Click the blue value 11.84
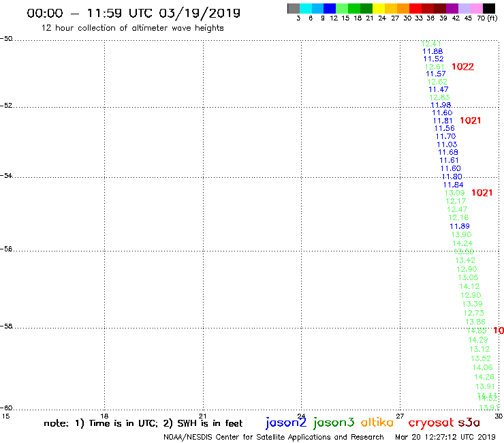This screenshot has width=504, height=443. pyautogui.click(x=453, y=185)
